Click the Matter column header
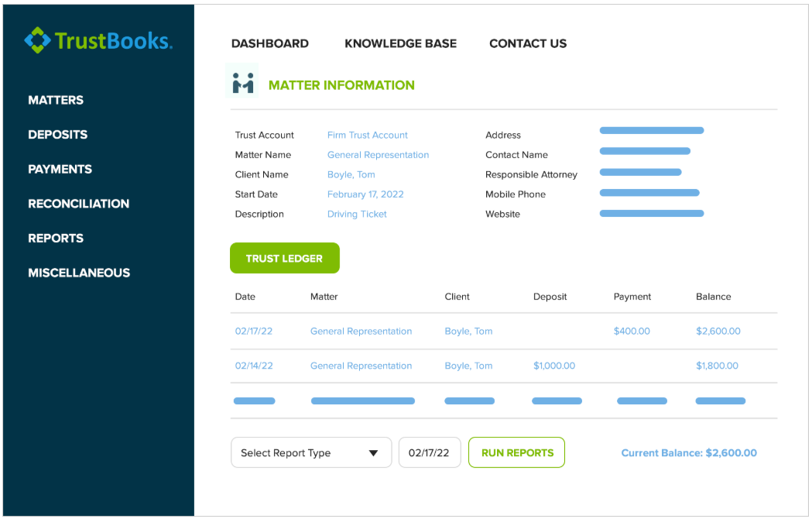Screen dimensions: 812x519 pyautogui.click(x=324, y=297)
